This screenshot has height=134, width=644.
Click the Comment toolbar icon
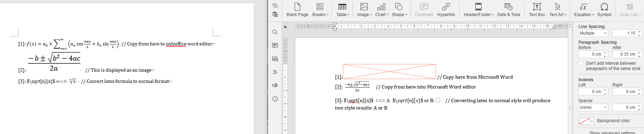pyautogui.click(x=424, y=10)
